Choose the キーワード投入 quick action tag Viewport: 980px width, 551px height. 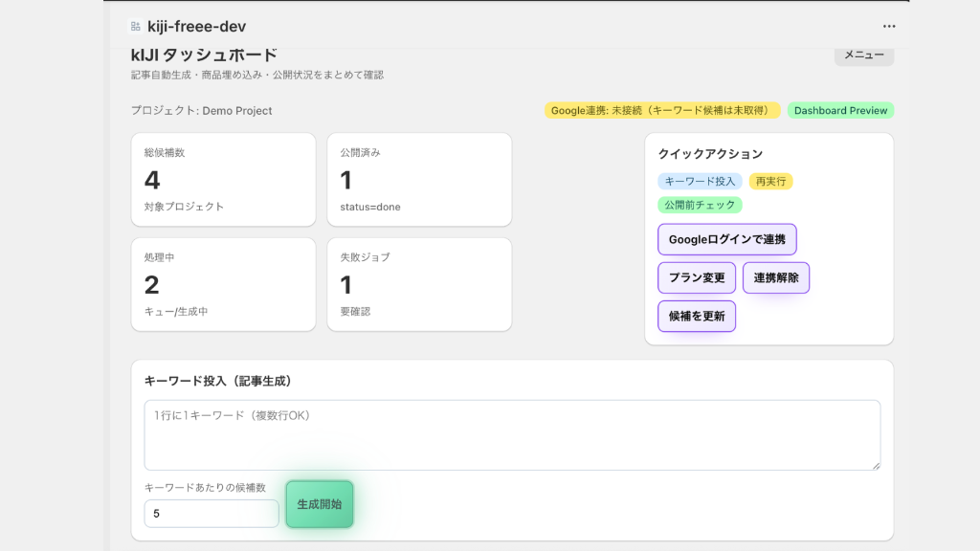click(700, 181)
